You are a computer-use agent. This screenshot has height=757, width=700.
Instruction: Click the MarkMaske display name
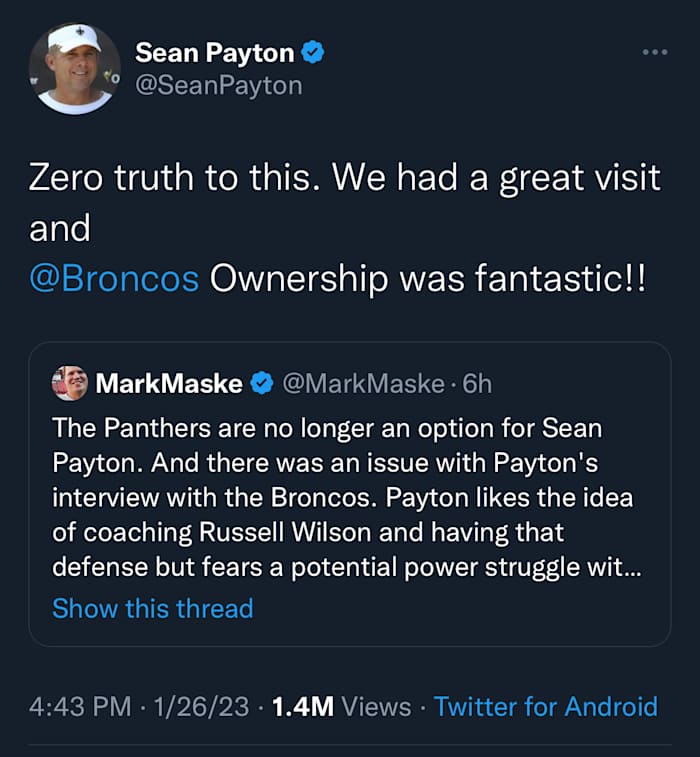(168, 383)
